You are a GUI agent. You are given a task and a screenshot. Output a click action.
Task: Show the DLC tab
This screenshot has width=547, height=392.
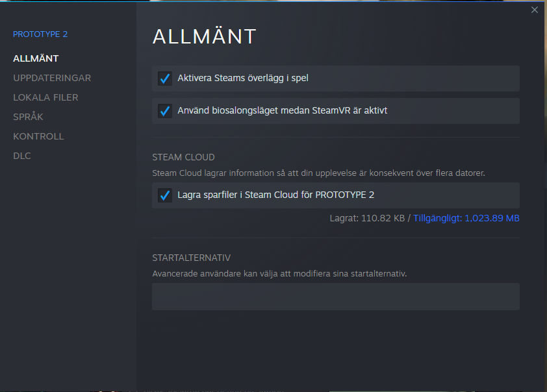tap(22, 156)
